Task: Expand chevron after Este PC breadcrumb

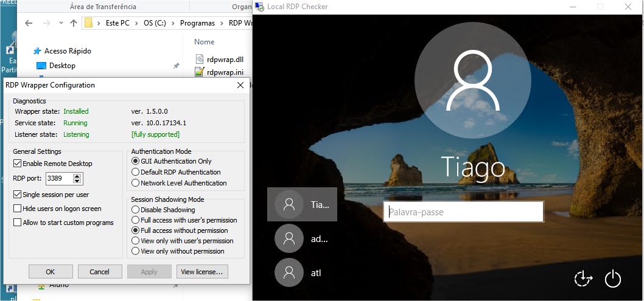Action: pos(137,23)
